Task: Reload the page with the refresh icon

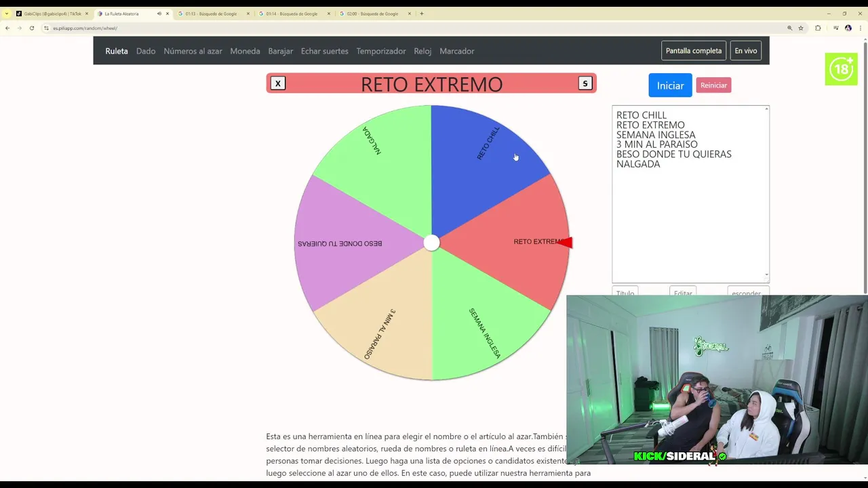Action: 31,28
